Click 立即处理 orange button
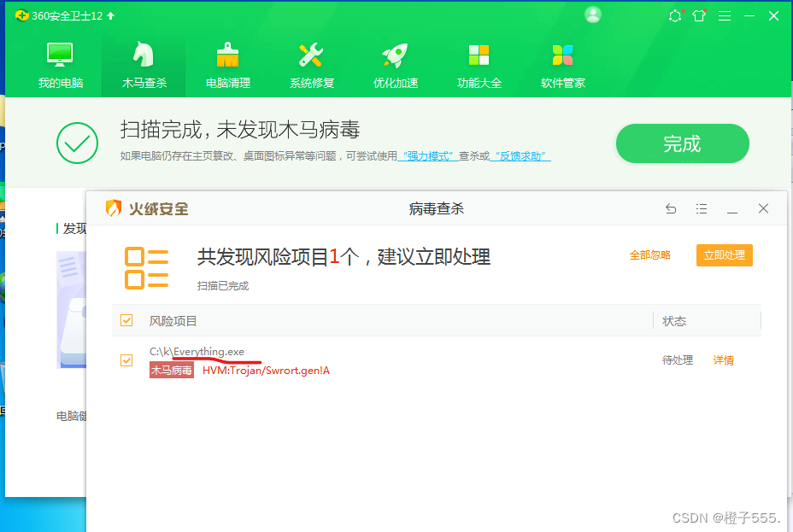 pyautogui.click(x=725, y=255)
